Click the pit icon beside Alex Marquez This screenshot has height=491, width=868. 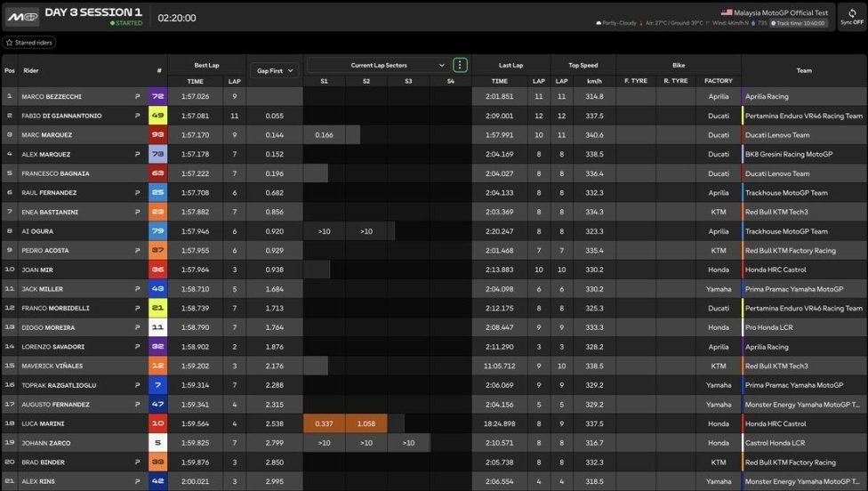tap(137, 154)
